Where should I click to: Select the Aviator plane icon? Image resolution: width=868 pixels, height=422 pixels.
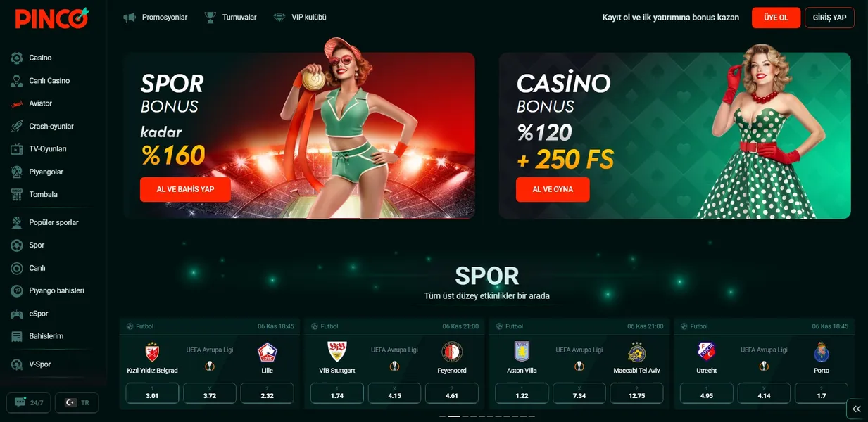pos(17,103)
